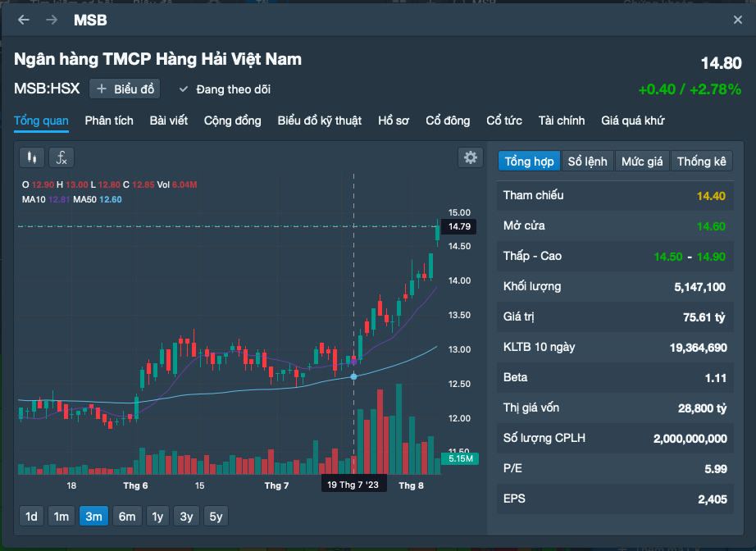Open the Cổ tức tab
The image size is (756, 551).
[x=504, y=121]
